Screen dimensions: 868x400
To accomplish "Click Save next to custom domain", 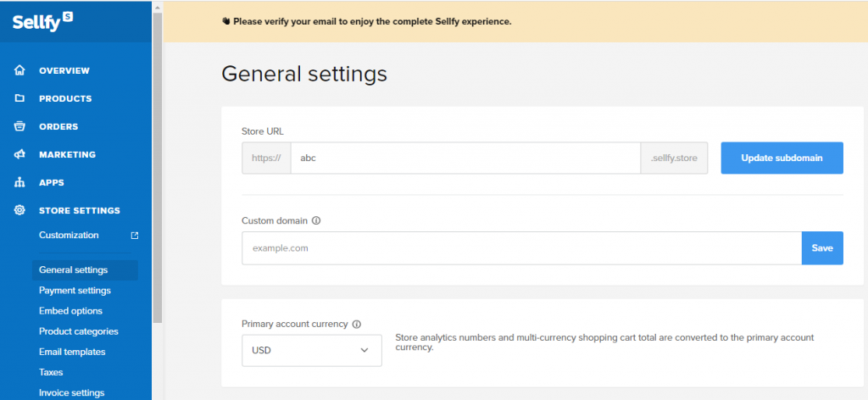I will pyautogui.click(x=822, y=247).
